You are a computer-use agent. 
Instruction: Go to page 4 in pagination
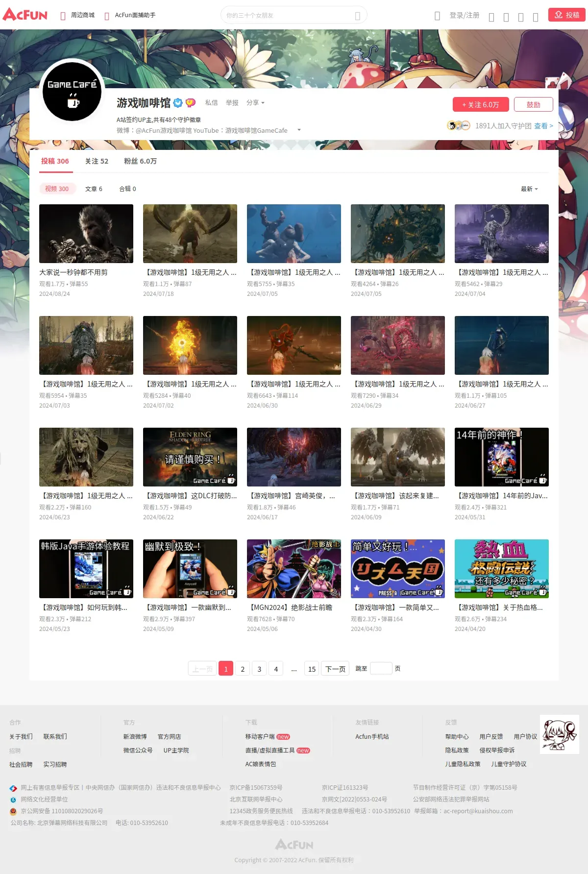point(276,669)
